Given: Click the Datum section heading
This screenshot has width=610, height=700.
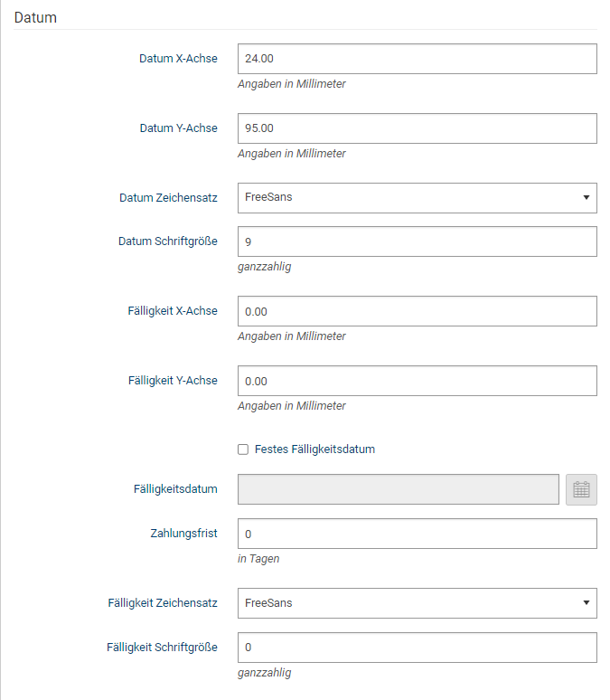Looking at the screenshot, I should pos(35,17).
